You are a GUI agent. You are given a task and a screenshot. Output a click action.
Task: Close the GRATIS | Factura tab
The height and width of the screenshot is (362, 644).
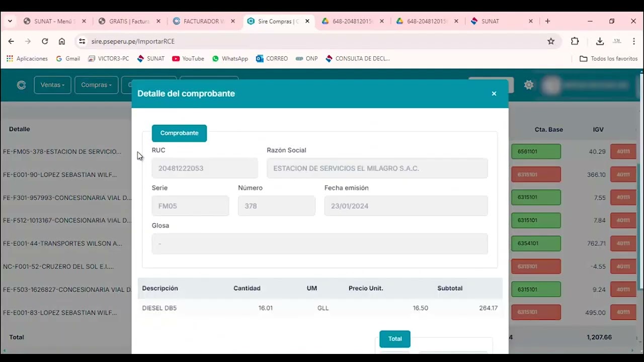[x=158, y=21]
